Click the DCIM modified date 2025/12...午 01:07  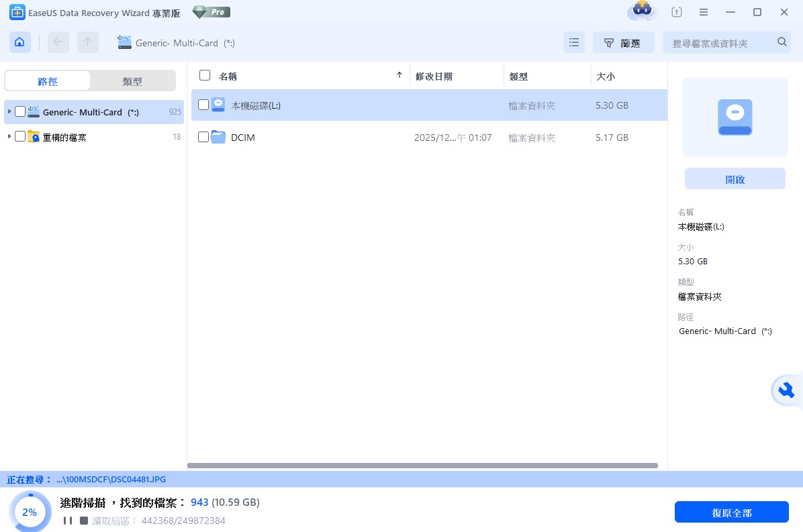[453, 138]
